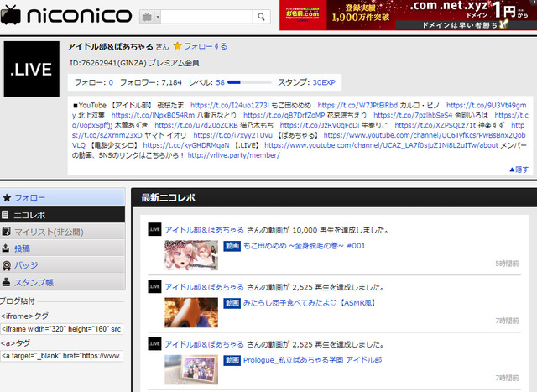Click user name in 10,000 再生 report
The width and height of the screenshot is (537, 392).
point(205,230)
